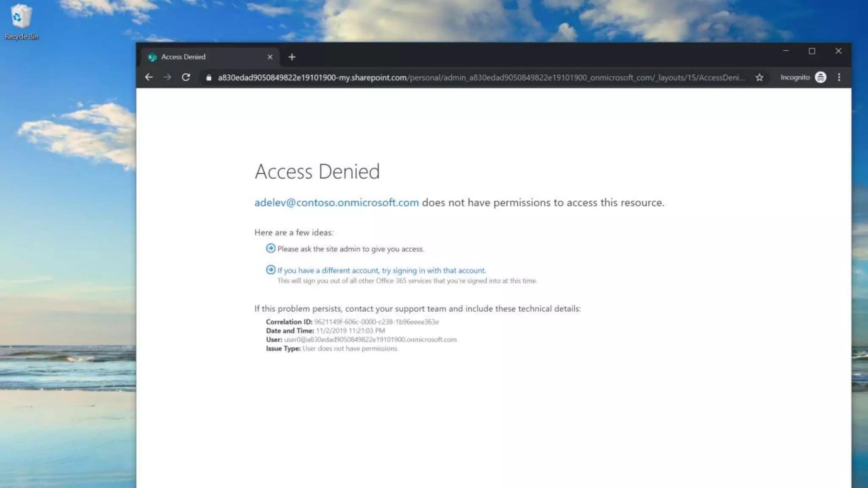Click the Correlation ID value text
The image size is (868, 488).
(x=376, y=322)
